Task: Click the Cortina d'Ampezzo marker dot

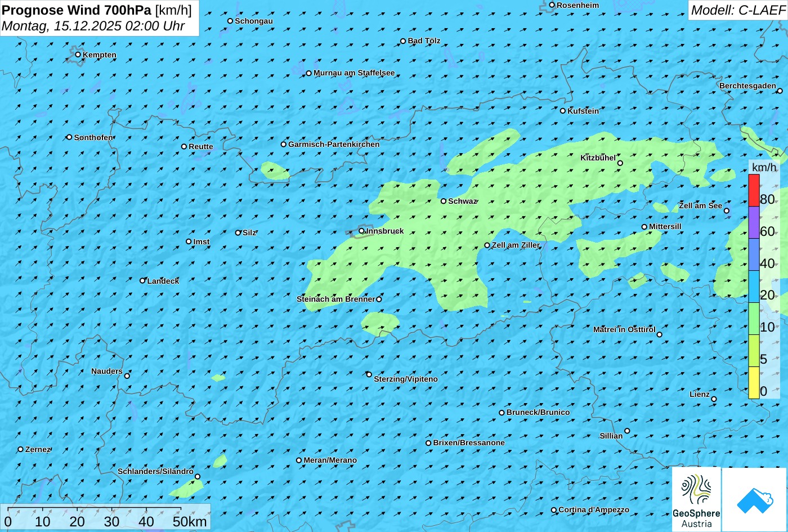Action: click(x=554, y=510)
